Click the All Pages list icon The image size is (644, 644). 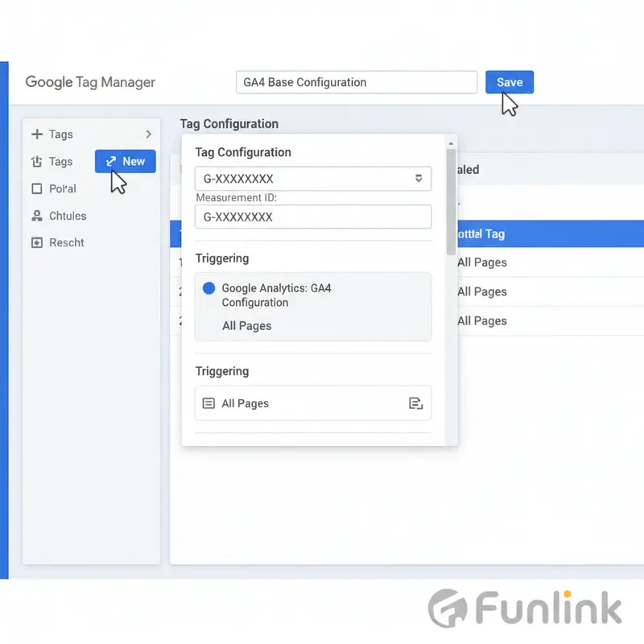click(x=208, y=403)
